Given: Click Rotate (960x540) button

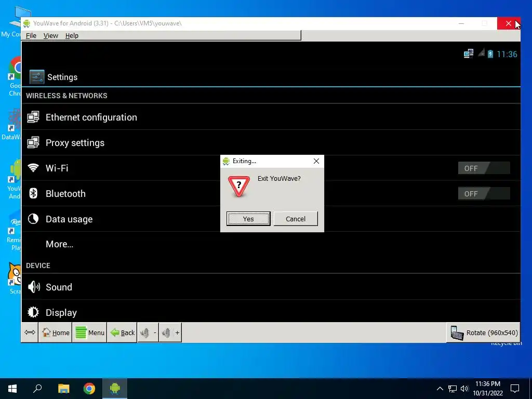Looking at the screenshot, I should tap(484, 332).
